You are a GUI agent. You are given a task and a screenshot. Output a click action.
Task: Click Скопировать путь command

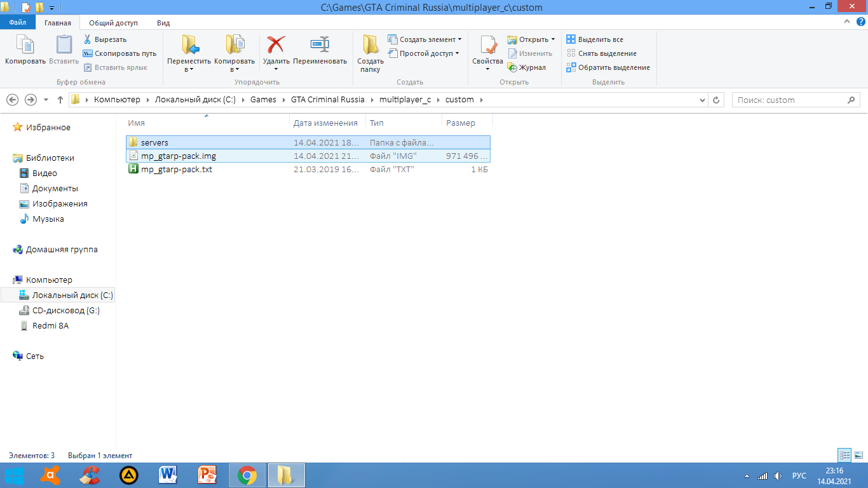click(x=119, y=53)
